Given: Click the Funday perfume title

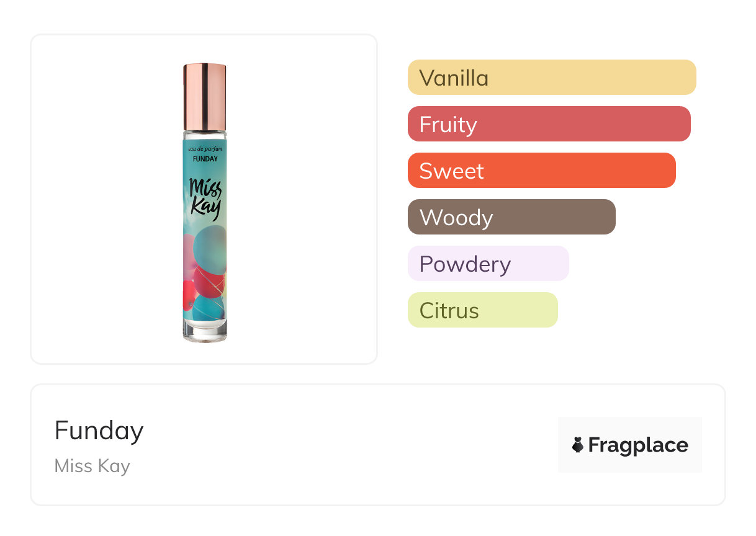Looking at the screenshot, I should click(x=99, y=431).
